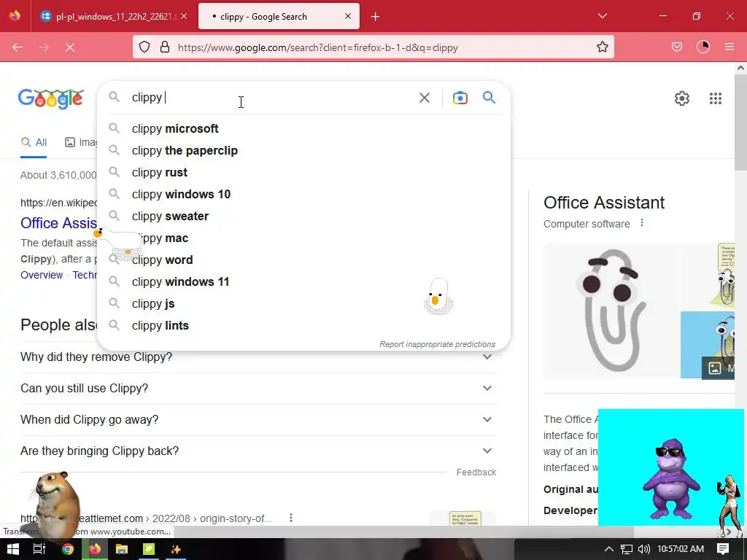
Task: Select the clippy - Google Search tab
Action: tap(279, 16)
